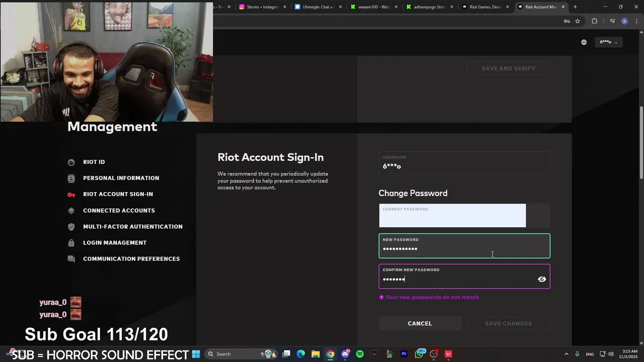Open the language globe selector

click(x=584, y=42)
